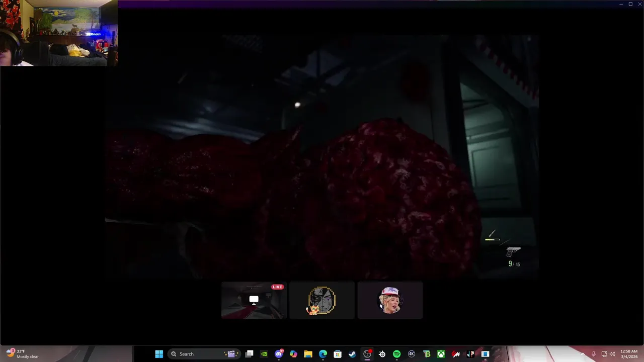
Task: Open File Explorer folder icon
Action: pos(308,354)
